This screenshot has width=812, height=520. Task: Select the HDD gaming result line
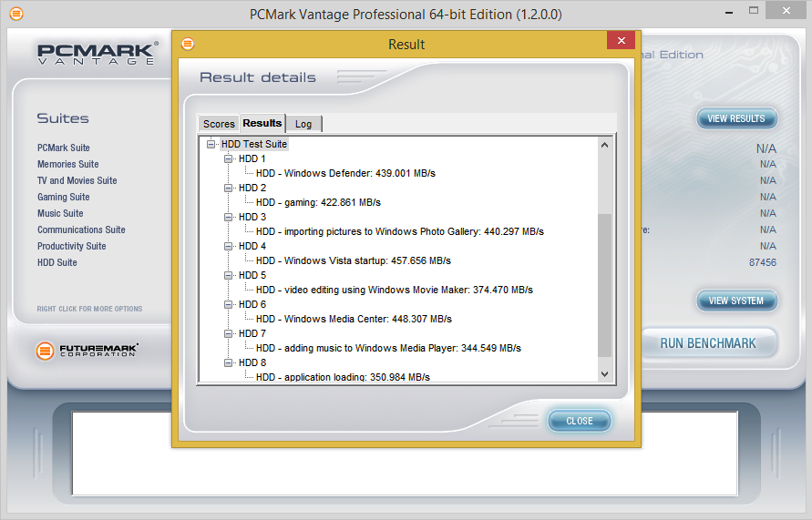click(318, 202)
